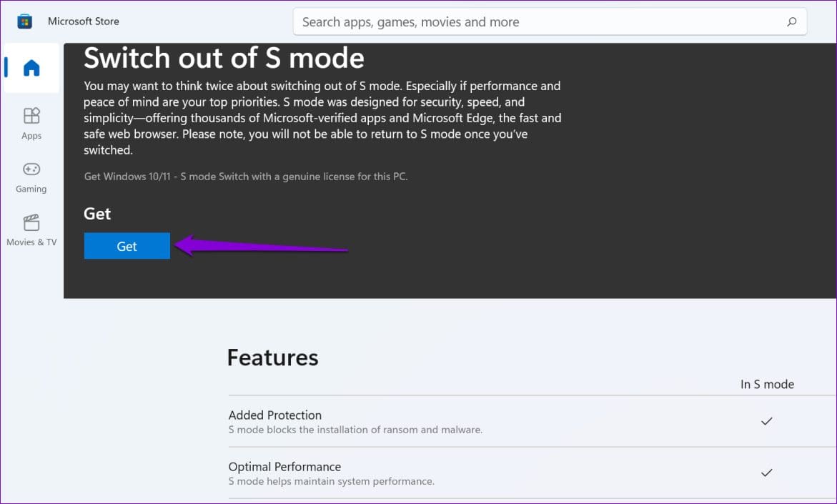
Task: Click the ransom and malware description line
Action: [x=355, y=429]
